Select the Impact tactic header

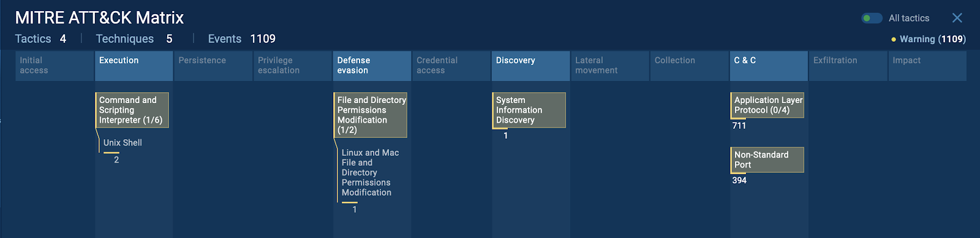tap(927, 66)
